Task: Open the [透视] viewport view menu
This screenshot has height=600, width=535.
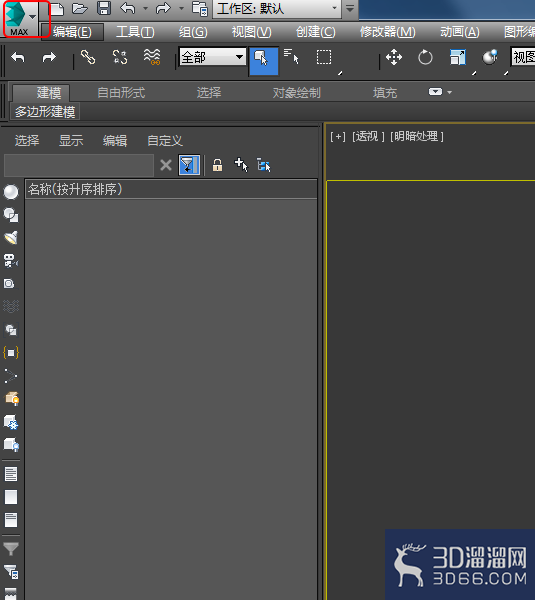Action: pyautogui.click(x=368, y=137)
